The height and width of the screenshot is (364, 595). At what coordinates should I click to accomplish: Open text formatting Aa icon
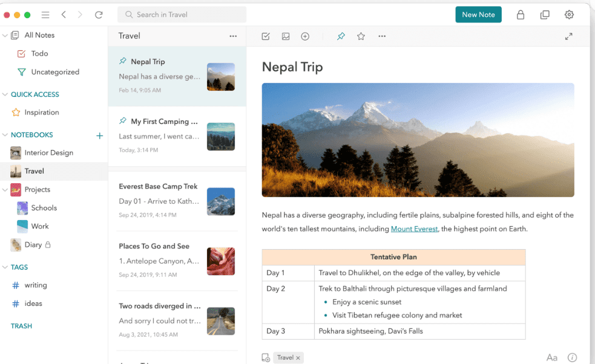(x=551, y=357)
